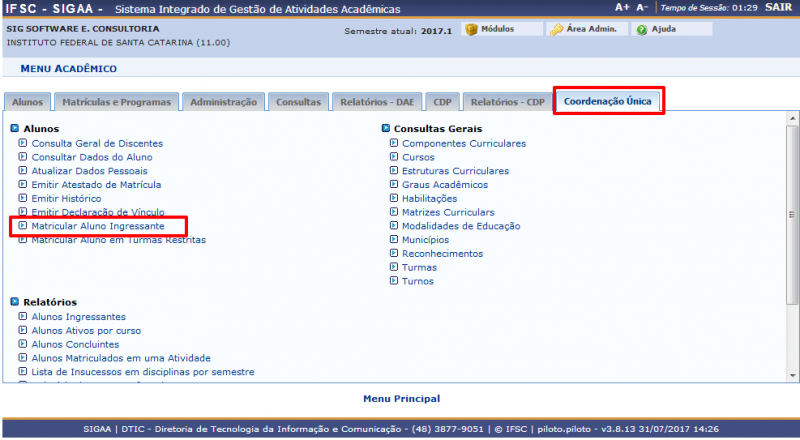Screen dimensions: 800x440
Task: Go to the Coordenação Única tab
Action: coord(608,101)
